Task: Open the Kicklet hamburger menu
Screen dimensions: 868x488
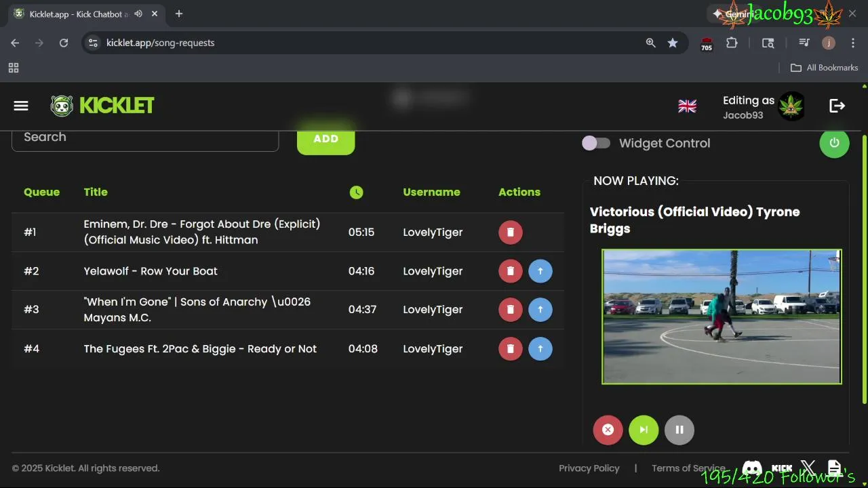Action: click(x=21, y=106)
